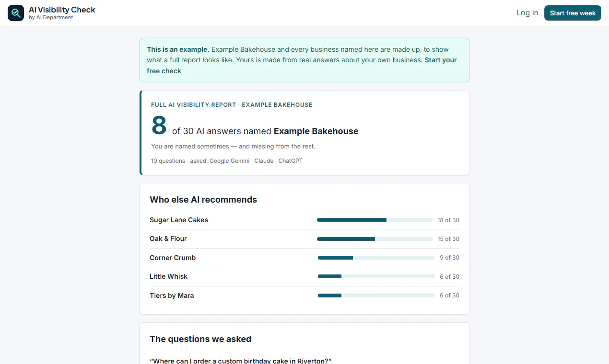Click the '10 questions · asked' models line
This screenshot has height=364, width=609.
coord(227,161)
